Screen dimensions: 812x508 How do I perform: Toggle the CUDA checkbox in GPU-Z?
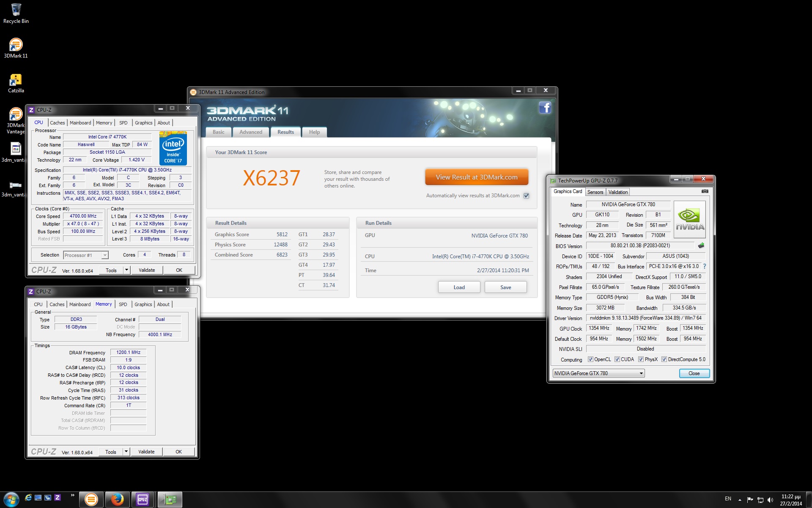click(x=617, y=359)
